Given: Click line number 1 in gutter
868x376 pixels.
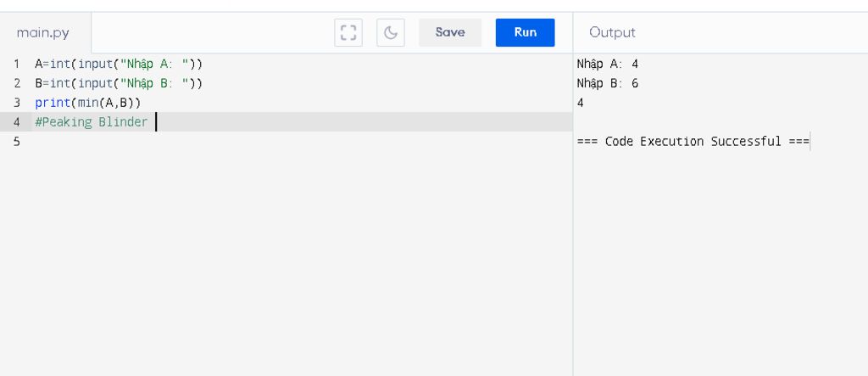Looking at the screenshot, I should (17, 65).
